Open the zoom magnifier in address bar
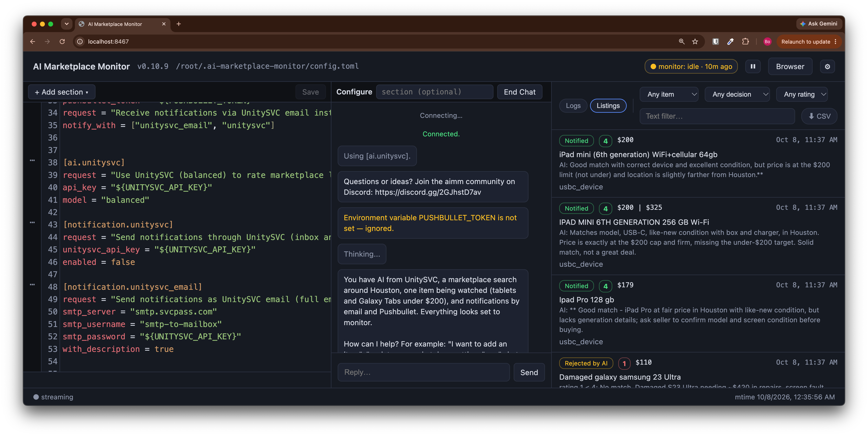The width and height of the screenshot is (868, 436). point(681,41)
